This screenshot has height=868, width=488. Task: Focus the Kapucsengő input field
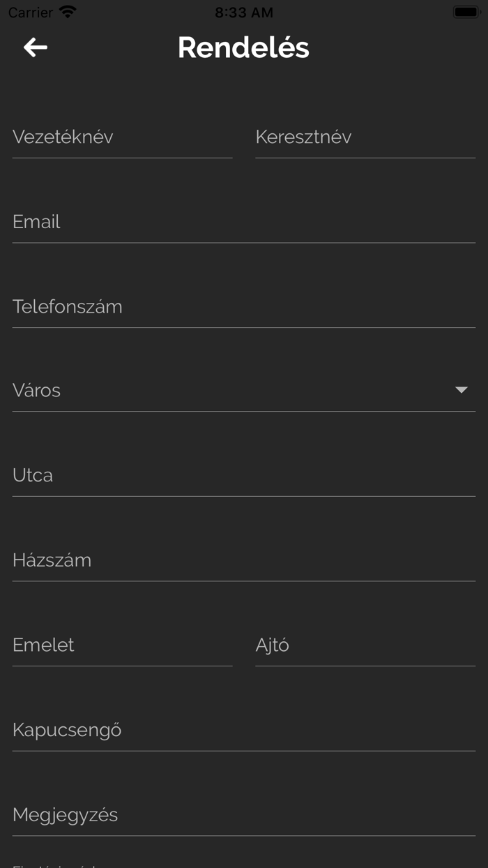(x=243, y=731)
